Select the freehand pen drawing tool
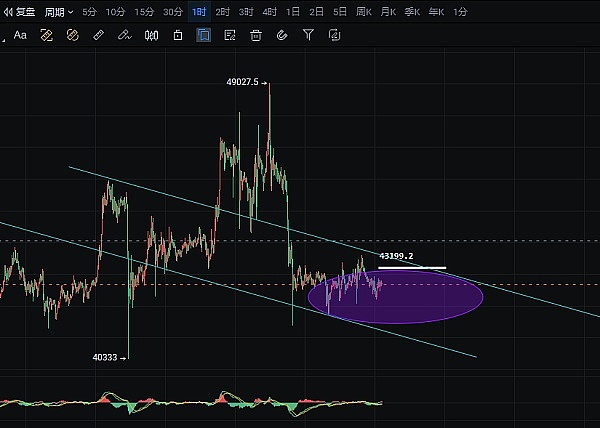This screenshot has width=600, height=428. 124,35
